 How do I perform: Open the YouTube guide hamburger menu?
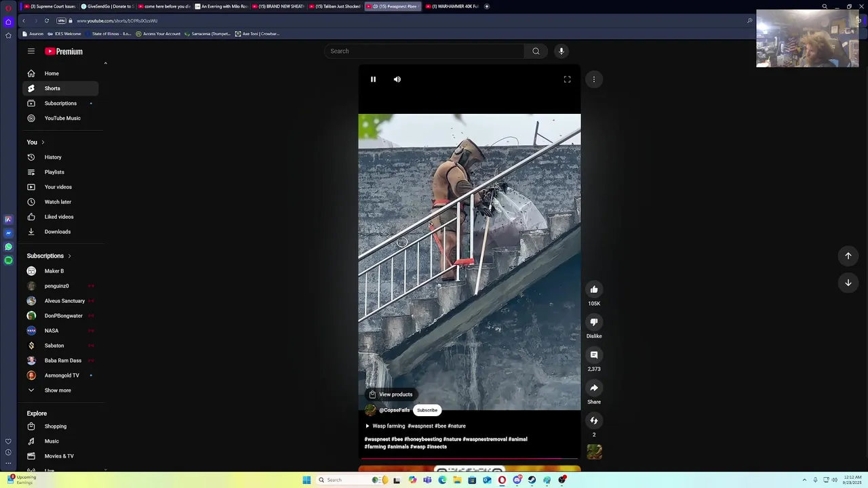[x=31, y=51]
